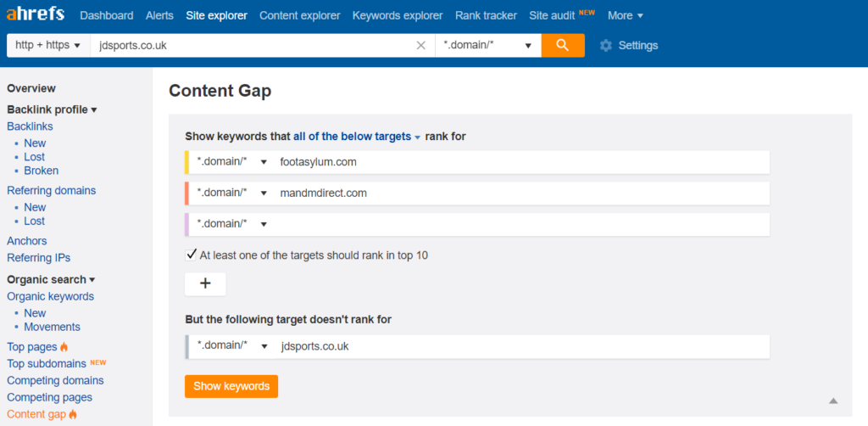868x426 pixels.
Task: Click the plus button to add target
Action: point(205,283)
